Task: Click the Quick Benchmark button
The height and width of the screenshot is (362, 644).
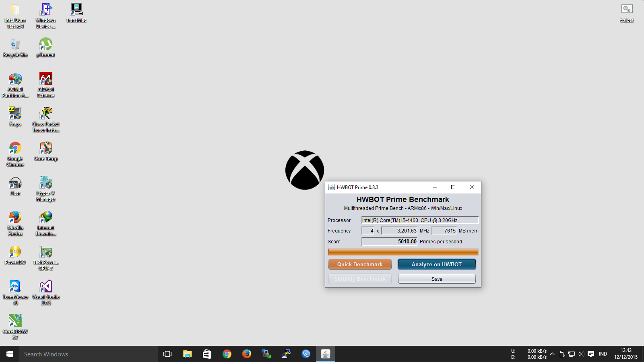Action: pyautogui.click(x=360, y=264)
